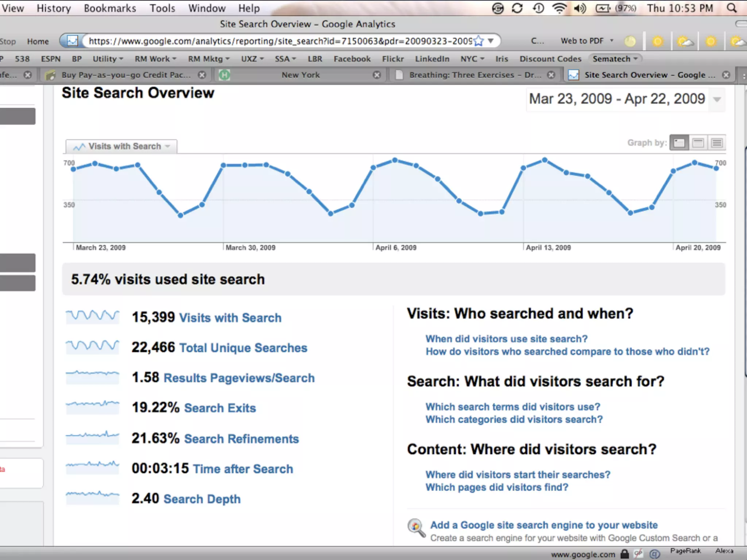Click the Spotlight search magnifier icon
Screen dimensions: 747x560
pyautogui.click(x=731, y=8)
